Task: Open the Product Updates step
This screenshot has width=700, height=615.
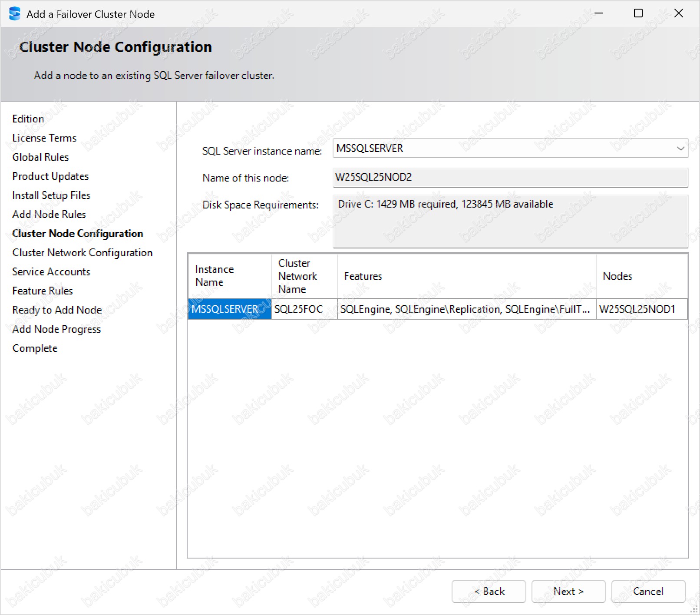Action: [50, 176]
